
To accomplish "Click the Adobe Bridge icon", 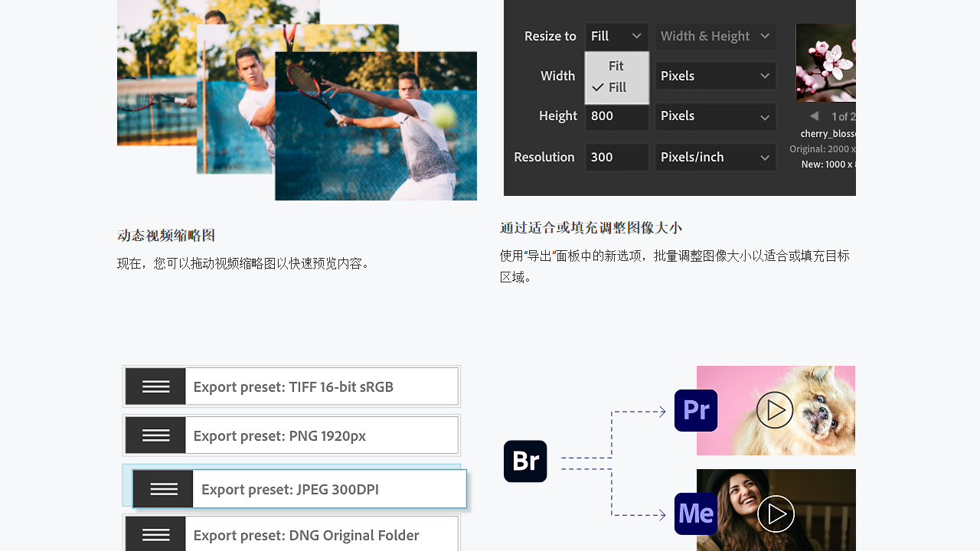I will (525, 461).
